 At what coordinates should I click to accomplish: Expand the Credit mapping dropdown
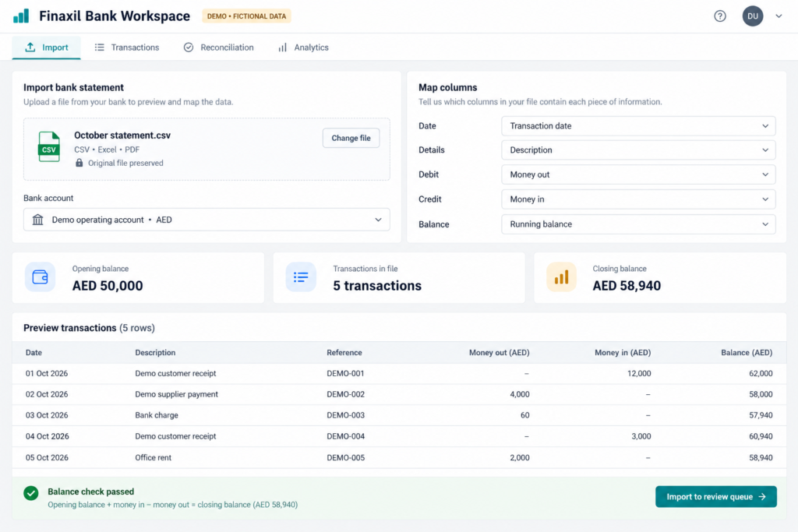tap(638, 199)
